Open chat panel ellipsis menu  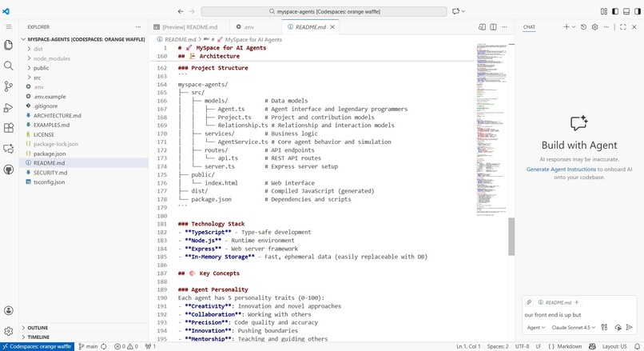point(606,26)
